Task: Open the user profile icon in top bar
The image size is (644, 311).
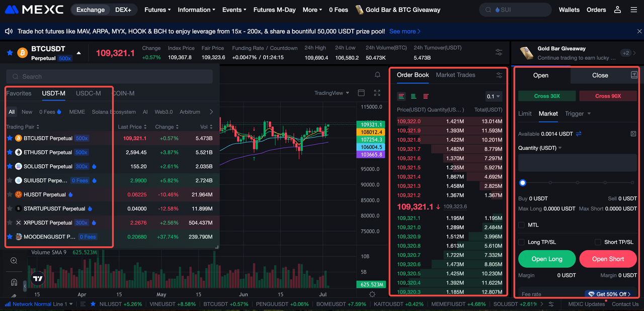Action: pyautogui.click(x=618, y=10)
